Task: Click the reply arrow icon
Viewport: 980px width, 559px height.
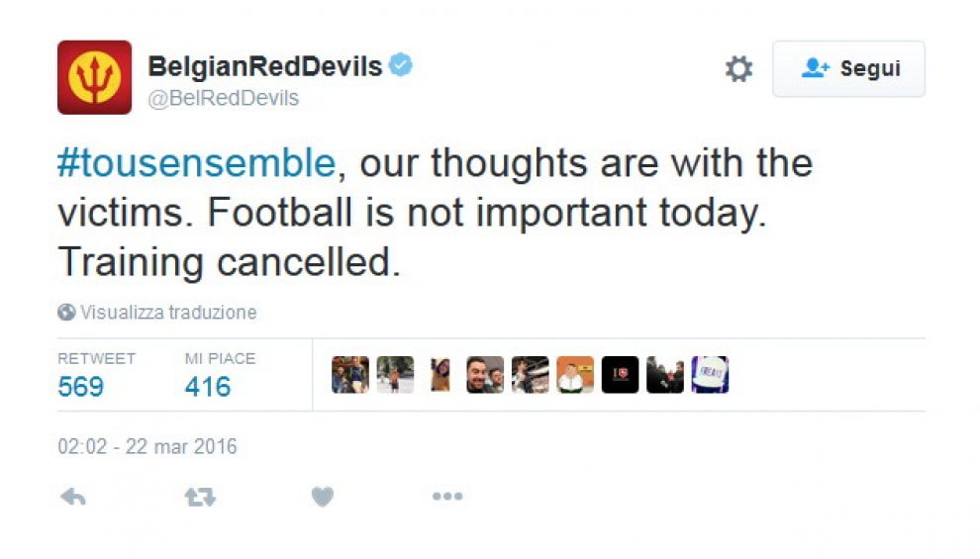Action: [73, 498]
